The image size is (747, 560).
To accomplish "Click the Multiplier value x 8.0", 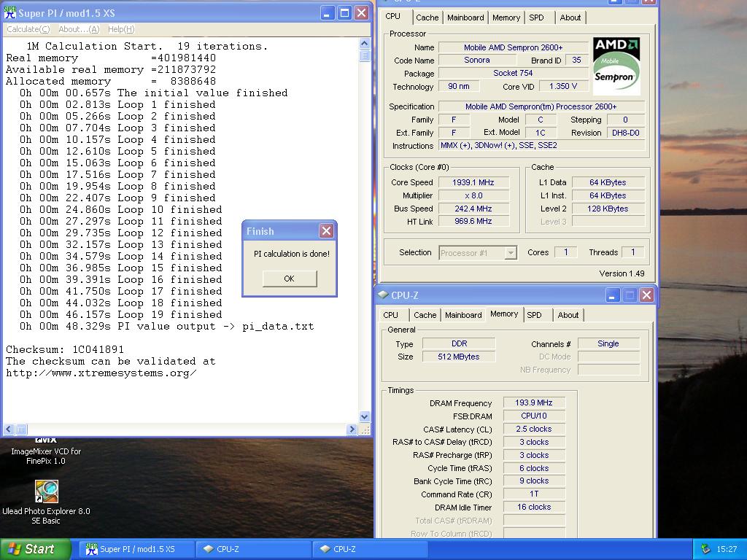I will (x=473, y=195).
